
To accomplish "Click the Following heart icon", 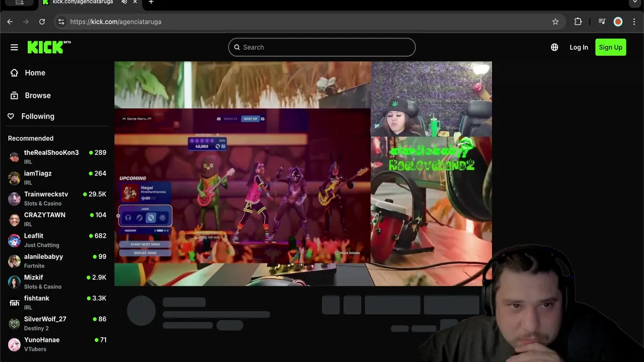I will tap(11, 116).
